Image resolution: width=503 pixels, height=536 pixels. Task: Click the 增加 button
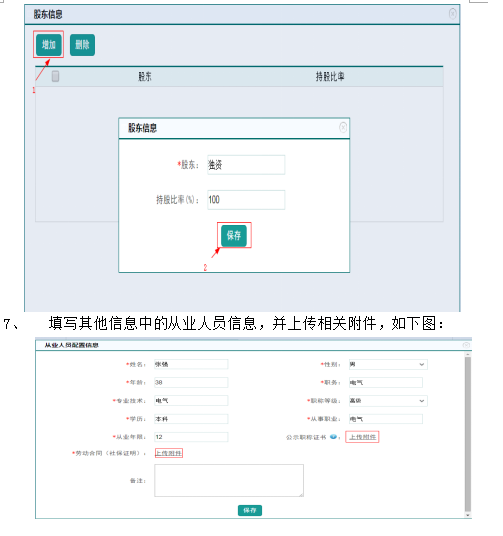click(x=49, y=44)
